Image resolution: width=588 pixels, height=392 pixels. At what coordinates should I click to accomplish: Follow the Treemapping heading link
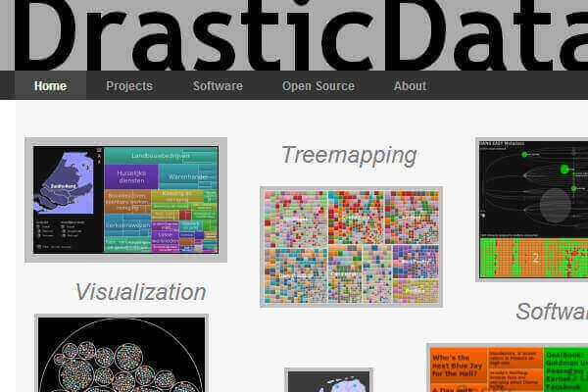[x=349, y=155]
